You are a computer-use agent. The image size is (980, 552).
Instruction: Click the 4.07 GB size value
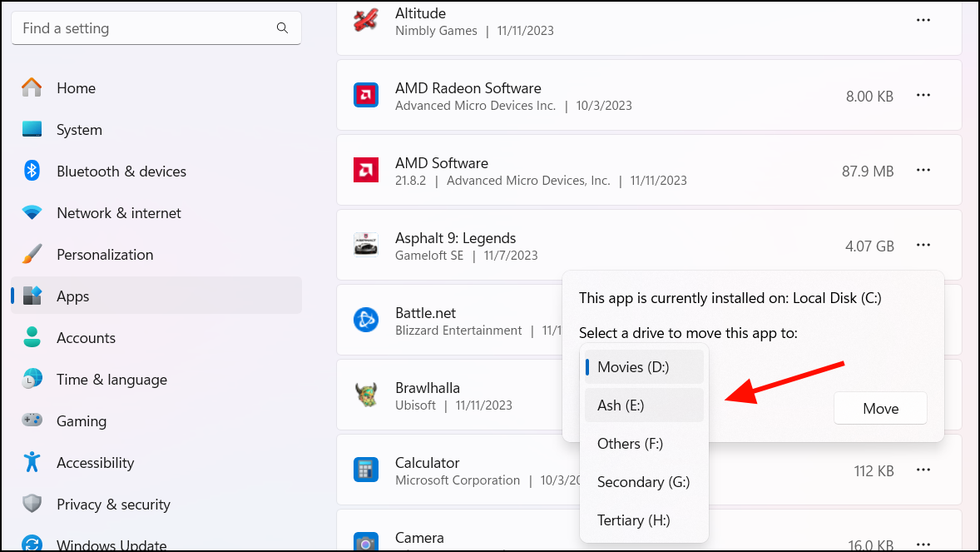869,246
